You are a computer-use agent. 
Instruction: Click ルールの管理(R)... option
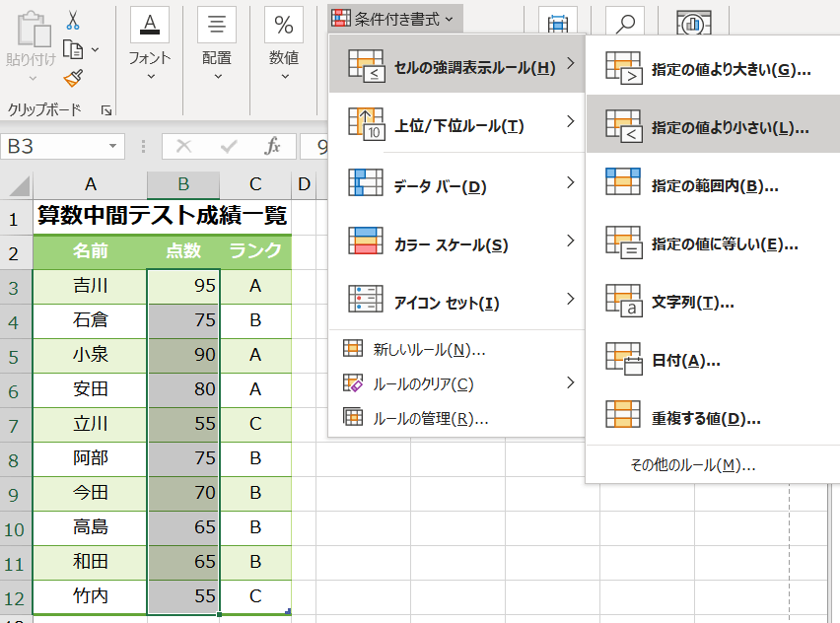430,418
